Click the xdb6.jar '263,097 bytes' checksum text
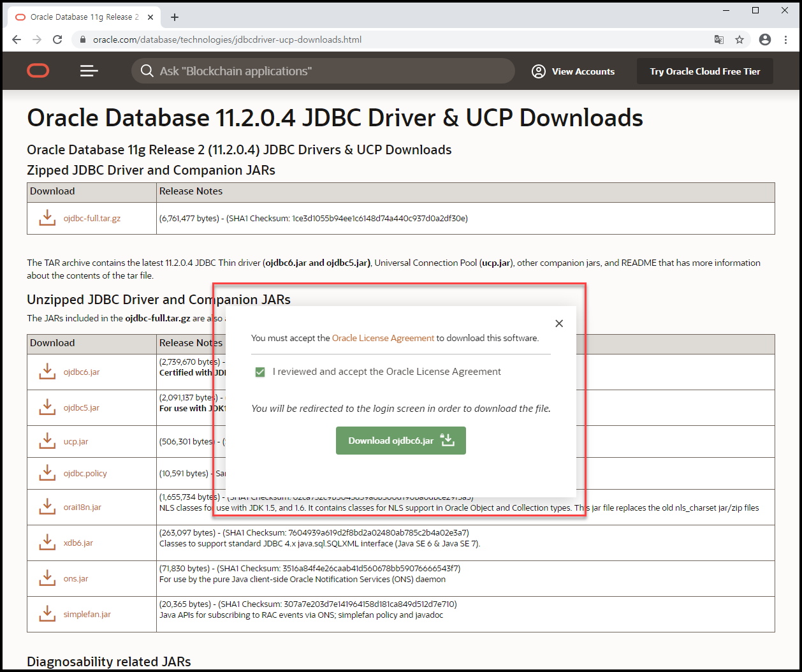Viewport: 802px width, 672px height. pyautogui.click(x=314, y=532)
